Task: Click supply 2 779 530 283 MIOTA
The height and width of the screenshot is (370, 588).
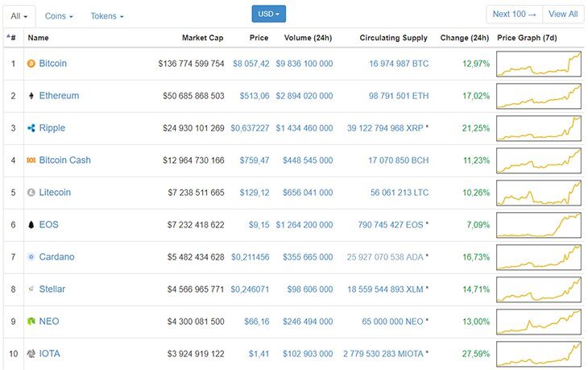Action: pos(383,354)
